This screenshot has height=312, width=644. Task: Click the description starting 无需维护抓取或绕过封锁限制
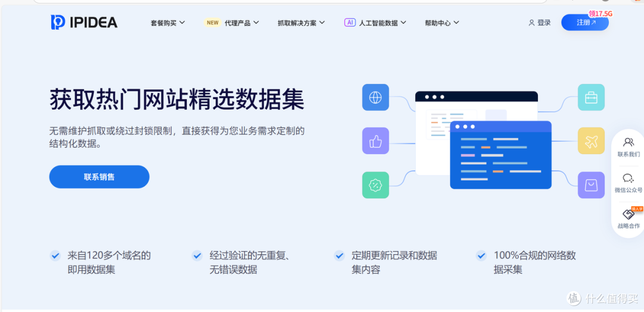(x=177, y=138)
